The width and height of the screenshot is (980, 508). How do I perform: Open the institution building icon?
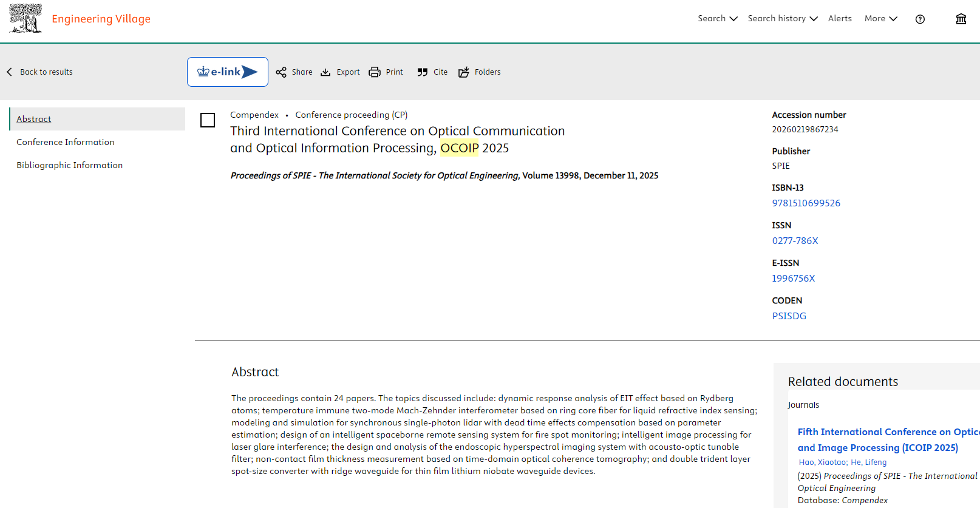961,19
